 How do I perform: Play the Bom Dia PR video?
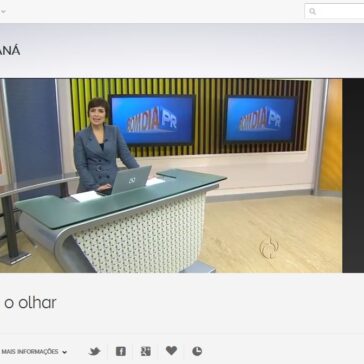coord(171,175)
